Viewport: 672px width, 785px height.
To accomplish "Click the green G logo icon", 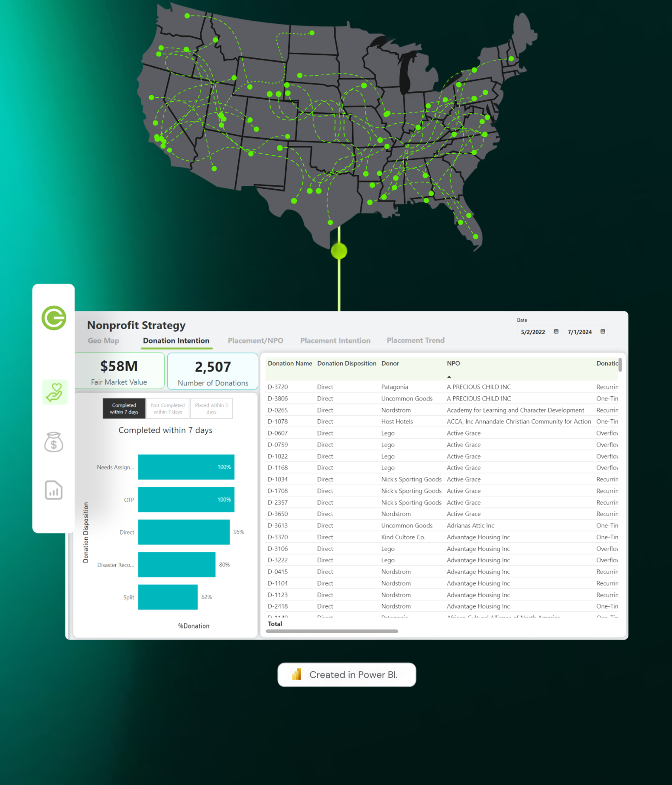I will point(54,318).
